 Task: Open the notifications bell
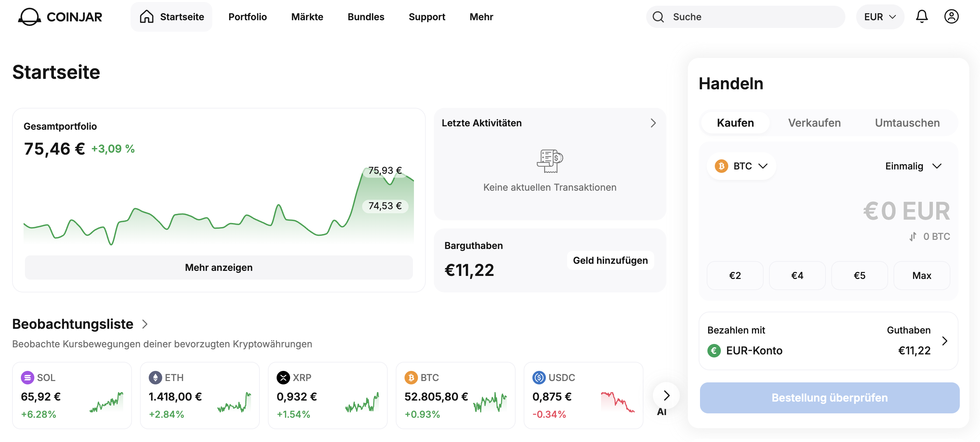click(921, 17)
